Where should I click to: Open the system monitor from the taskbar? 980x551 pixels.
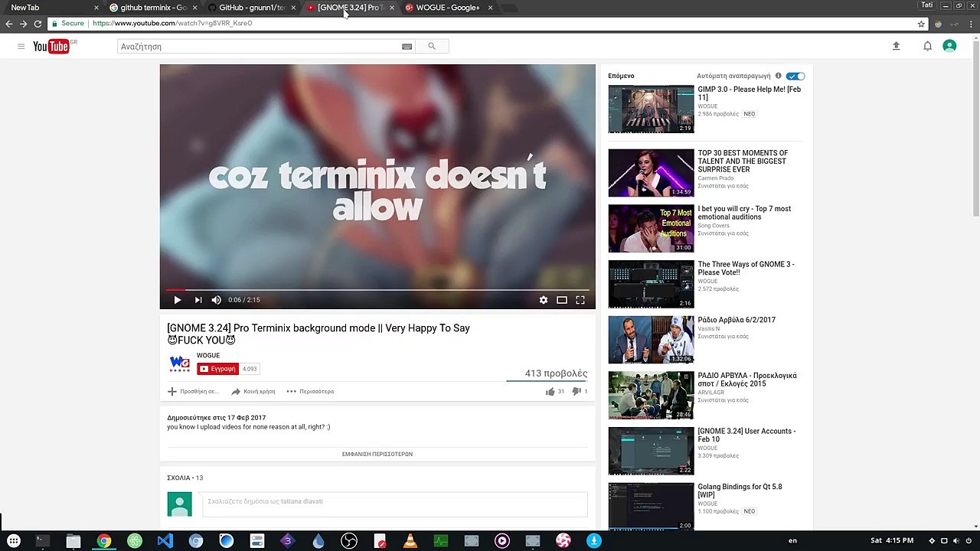pyautogui.click(x=441, y=540)
